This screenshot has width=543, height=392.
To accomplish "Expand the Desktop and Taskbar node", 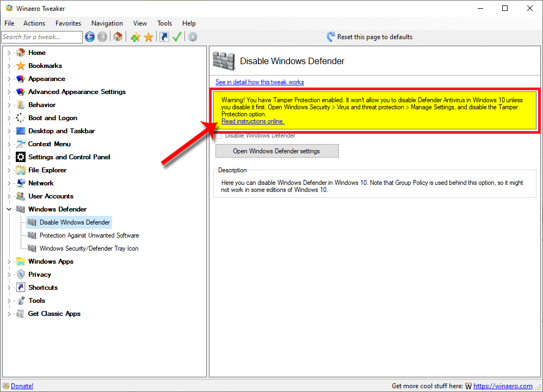I will pos(9,131).
